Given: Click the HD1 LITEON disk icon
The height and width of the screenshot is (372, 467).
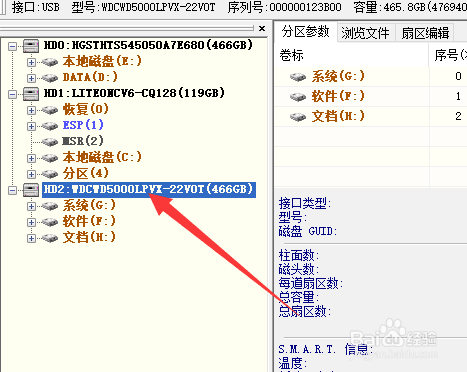Looking at the screenshot, I should click(31, 94).
